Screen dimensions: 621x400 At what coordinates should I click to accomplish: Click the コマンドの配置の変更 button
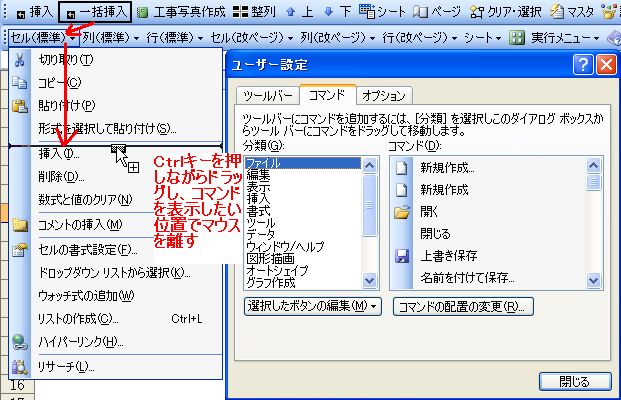(462, 305)
